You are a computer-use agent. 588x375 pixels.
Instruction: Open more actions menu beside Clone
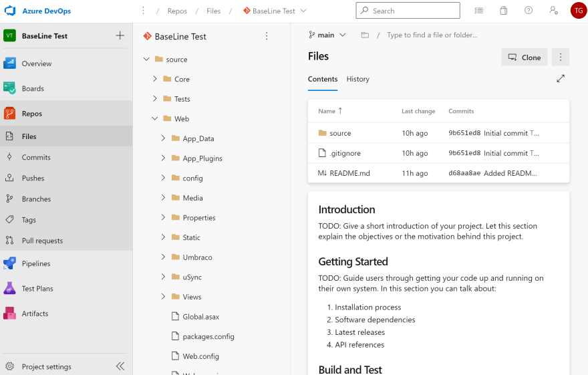coord(560,57)
